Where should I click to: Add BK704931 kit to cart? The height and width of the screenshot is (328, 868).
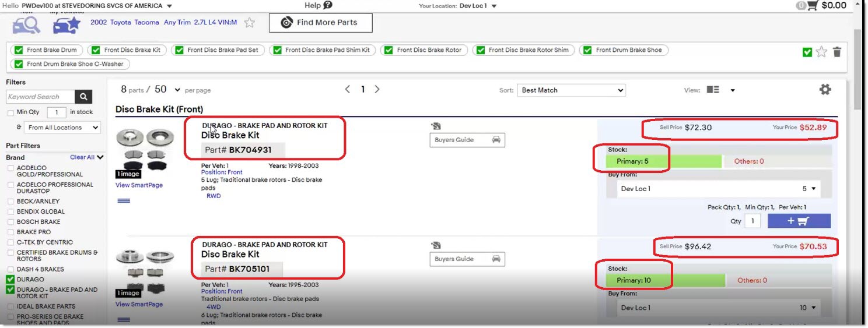799,221
